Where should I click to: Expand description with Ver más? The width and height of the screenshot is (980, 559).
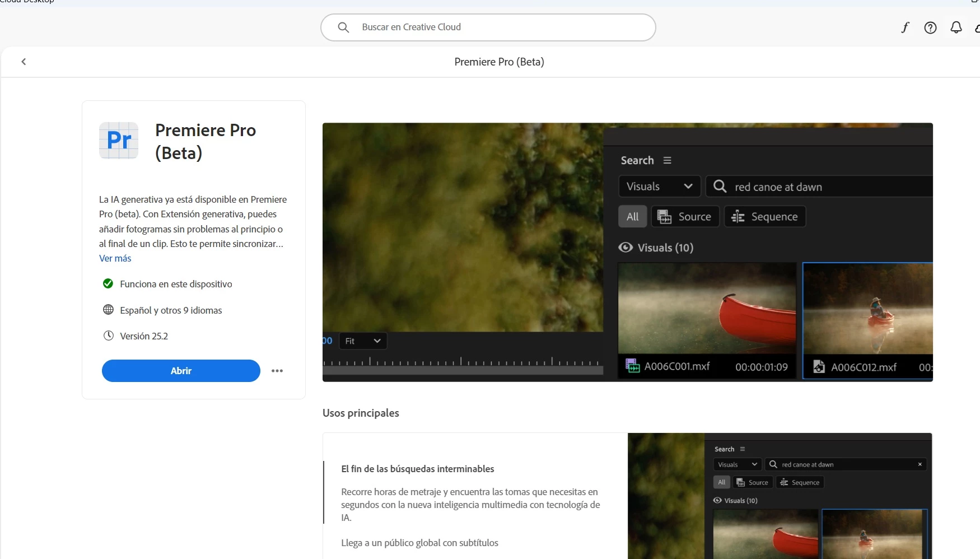[115, 258]
